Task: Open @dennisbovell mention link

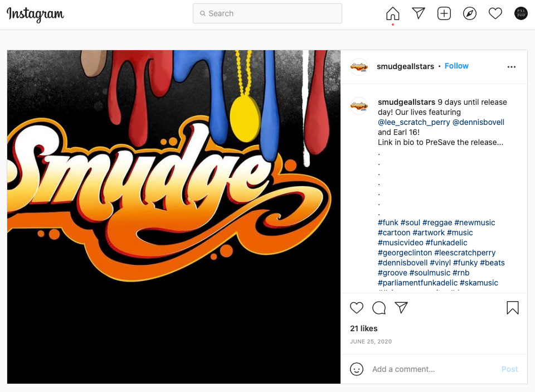Action: point(478,122)
